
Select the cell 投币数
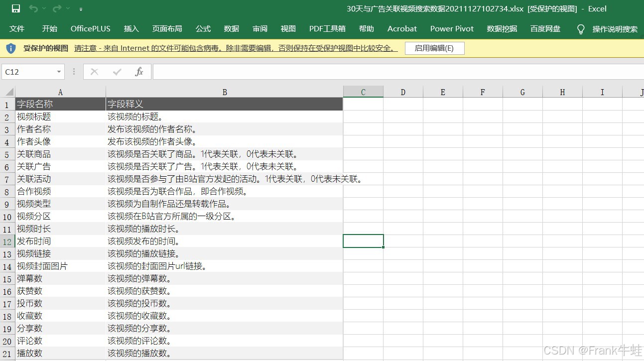tap(60, 303)
